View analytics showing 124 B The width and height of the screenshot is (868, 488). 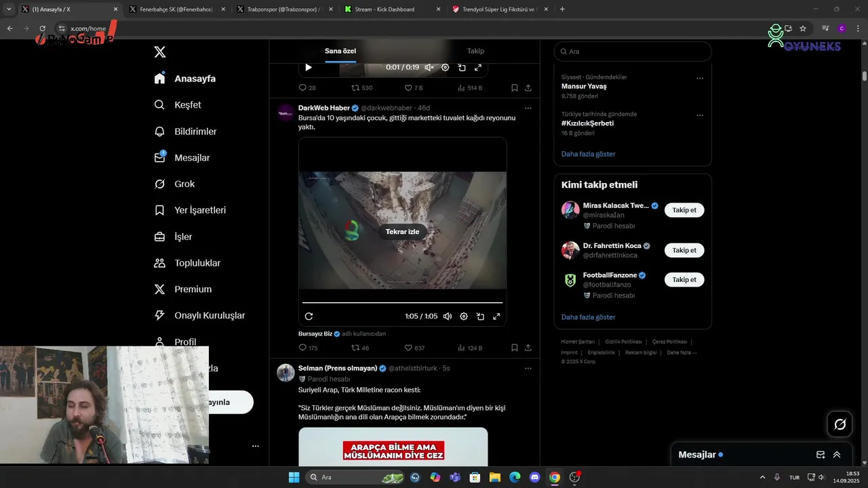click(x=470, y=348)
